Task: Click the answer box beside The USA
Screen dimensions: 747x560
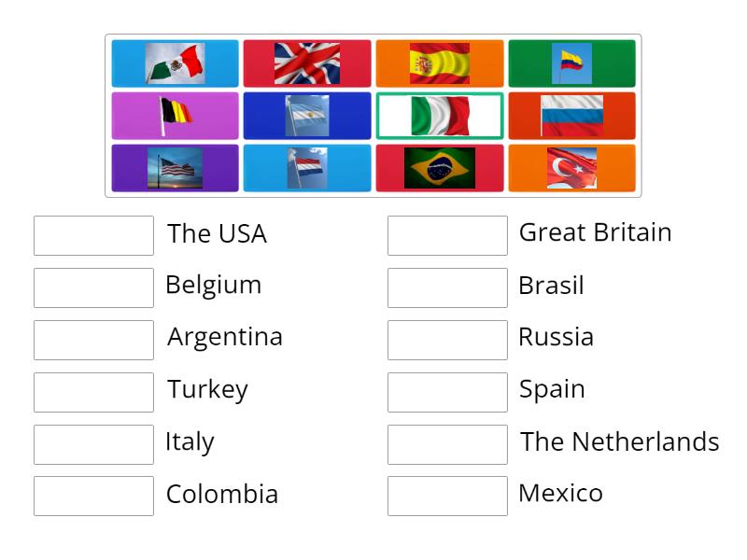Action: pos(93,235)
